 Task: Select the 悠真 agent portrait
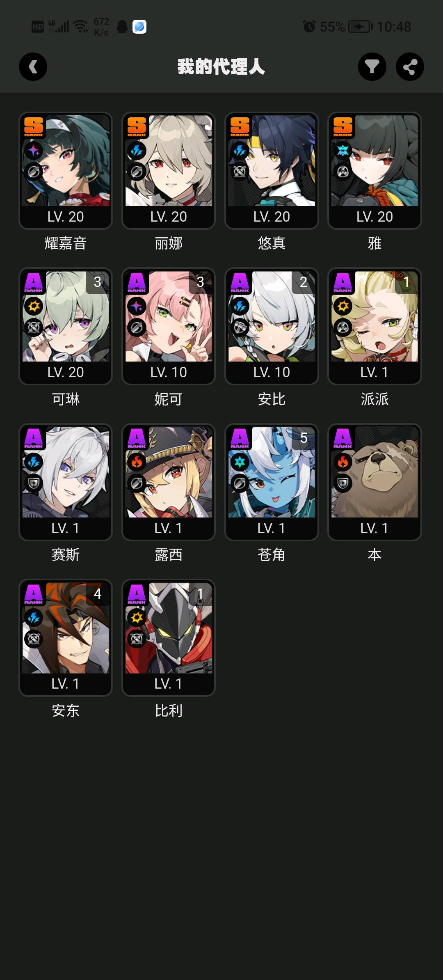click(272, 160)
